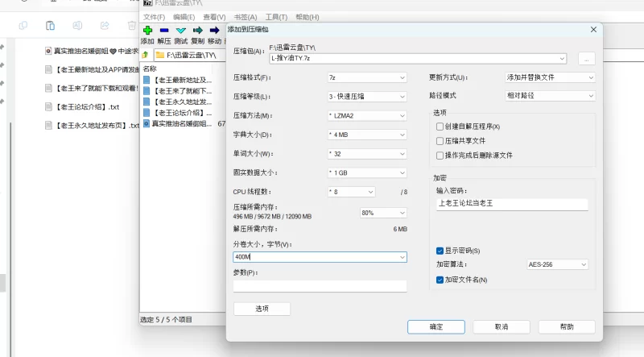Click the Test (测试) checkmark icon
Image resolution: width=644 pixels, height=357 pixels.
click(181, 31)
